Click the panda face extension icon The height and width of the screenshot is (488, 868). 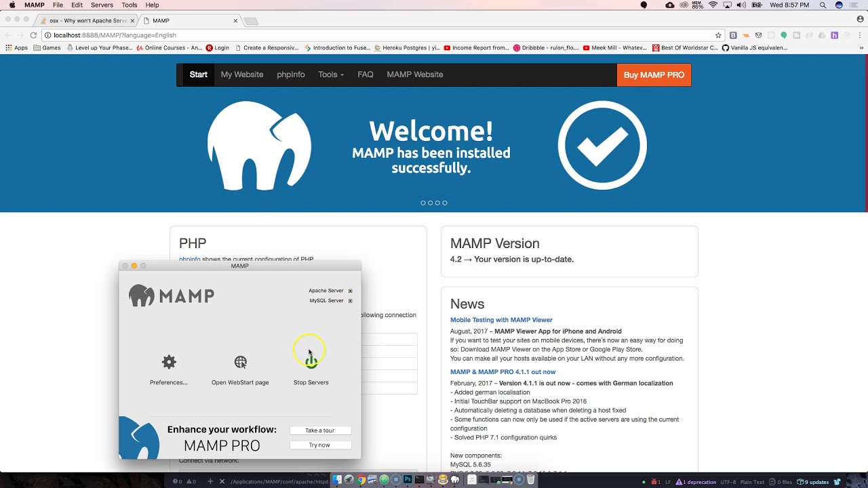[759, 35]
